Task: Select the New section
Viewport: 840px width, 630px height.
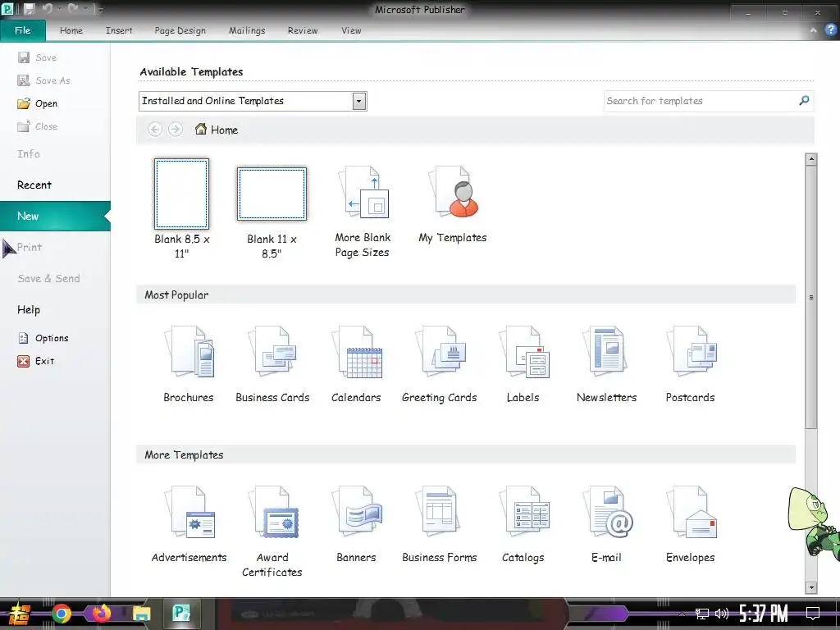Action: (55, 216)
